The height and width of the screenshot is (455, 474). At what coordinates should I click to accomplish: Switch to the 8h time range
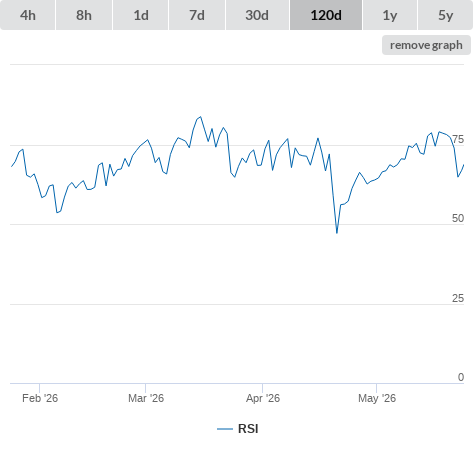coord(84,15)
